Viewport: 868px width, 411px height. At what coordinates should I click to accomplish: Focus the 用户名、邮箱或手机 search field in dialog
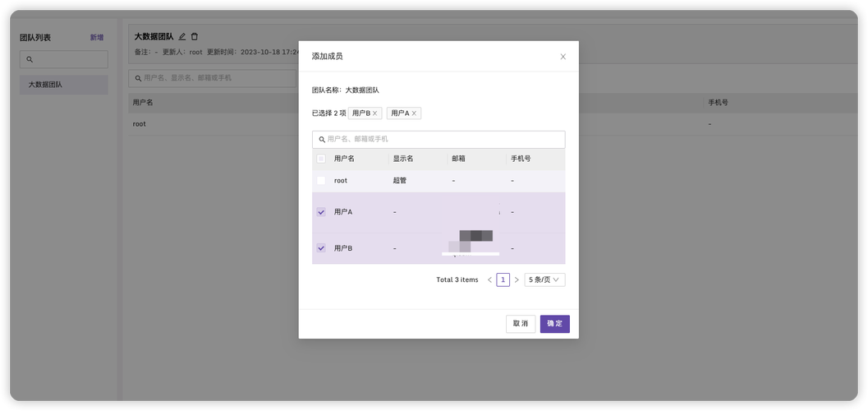pos(439,140)
